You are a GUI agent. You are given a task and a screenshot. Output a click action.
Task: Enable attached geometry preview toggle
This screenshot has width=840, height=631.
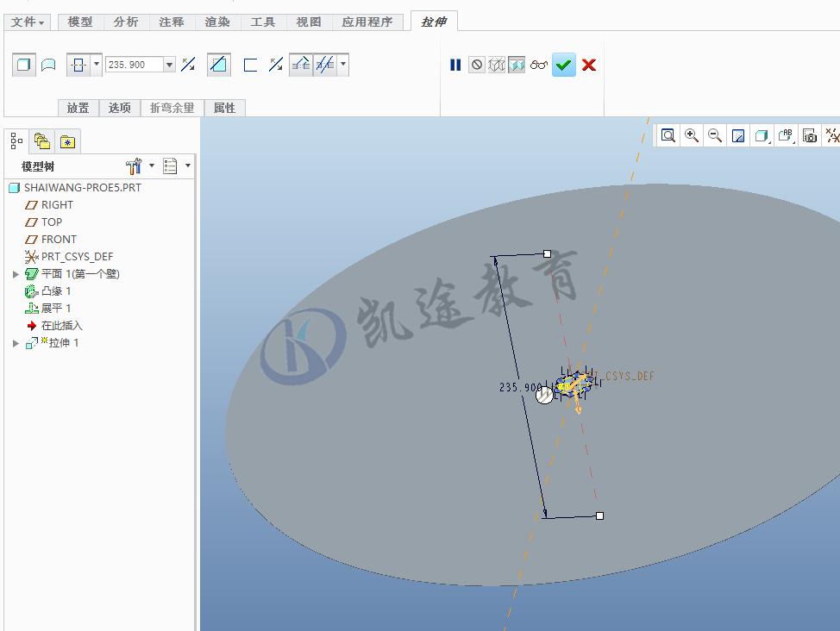click(517, 64)
